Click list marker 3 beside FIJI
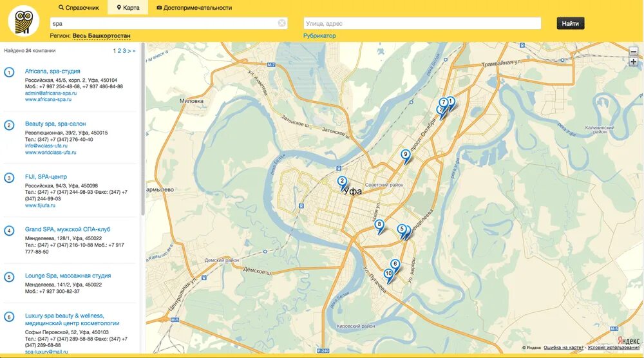Viewport: 644px width, 358px height. point(9,178)
